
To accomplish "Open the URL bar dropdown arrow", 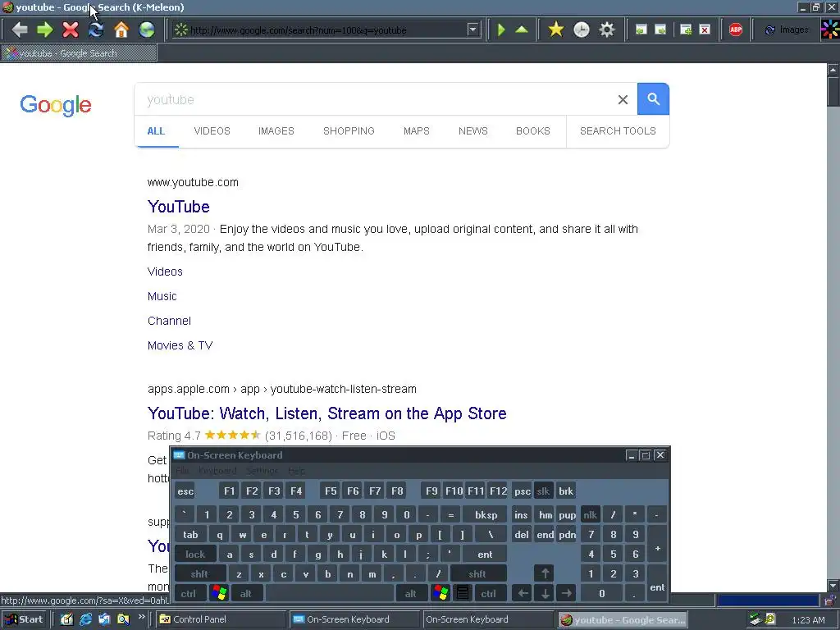I will point(472,30).
